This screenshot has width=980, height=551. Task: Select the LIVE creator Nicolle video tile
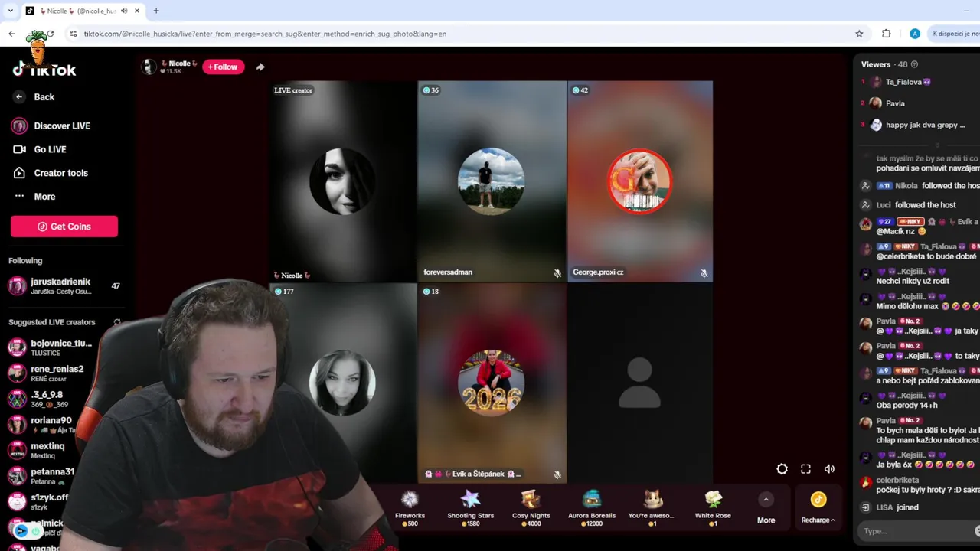pyautogui.click(x=342, y=181)
